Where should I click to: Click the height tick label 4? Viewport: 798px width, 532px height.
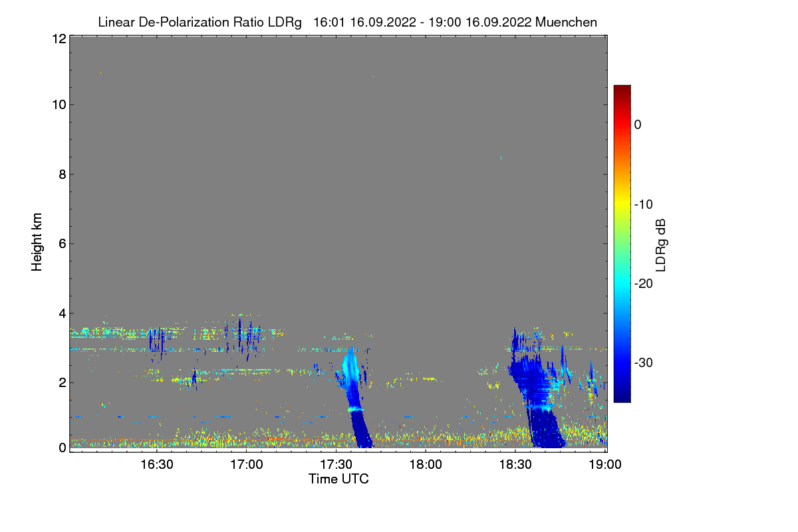pos(62,313)
